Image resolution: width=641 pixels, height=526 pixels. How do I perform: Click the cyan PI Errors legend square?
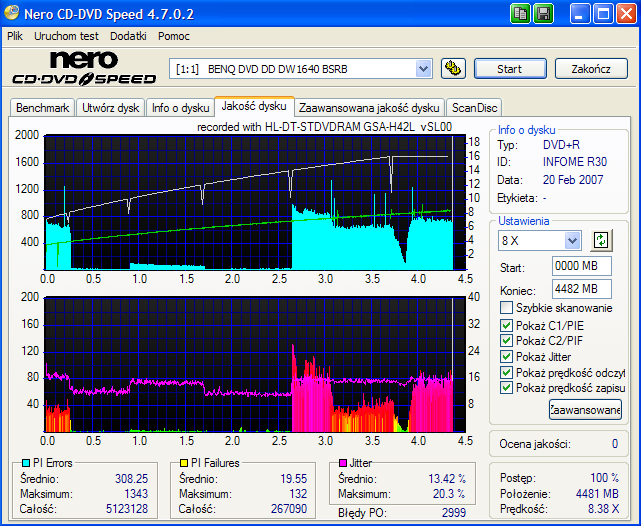click(x=26, y=464)
